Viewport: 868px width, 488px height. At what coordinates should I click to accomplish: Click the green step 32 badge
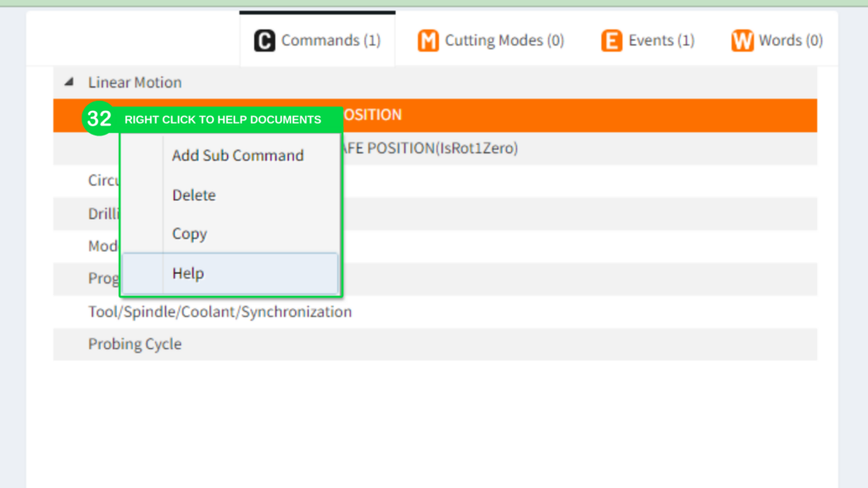pos(99,119)
